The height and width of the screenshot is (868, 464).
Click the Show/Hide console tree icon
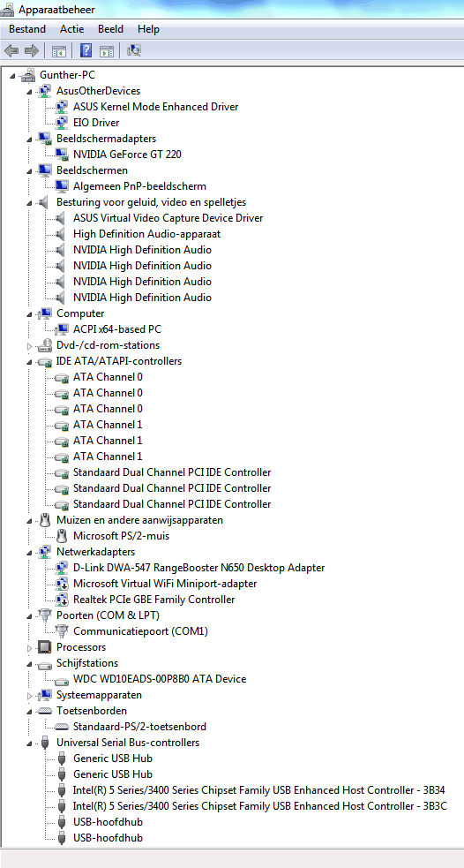click(58, 51)
